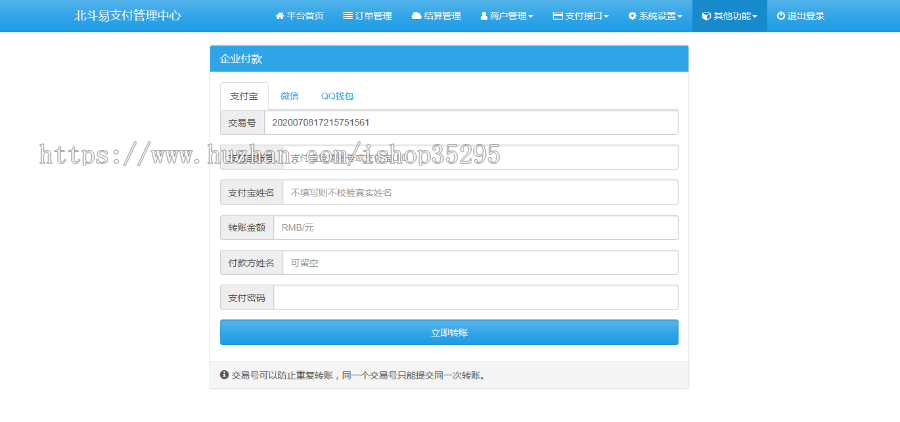900x422 pixels.
Task: Click the 转账金额 RMB/元 input field
Action: pyautogui.click(x=475, y=227)
